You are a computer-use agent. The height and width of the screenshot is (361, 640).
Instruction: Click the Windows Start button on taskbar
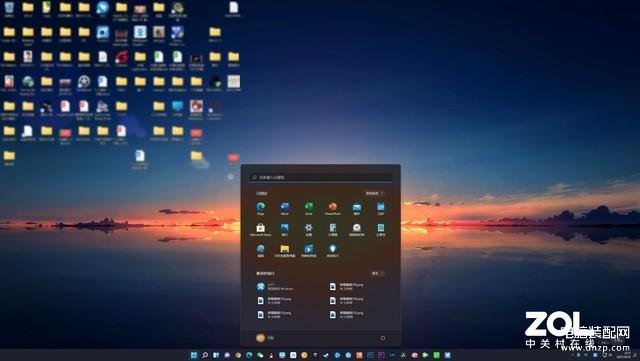(194, 355)
